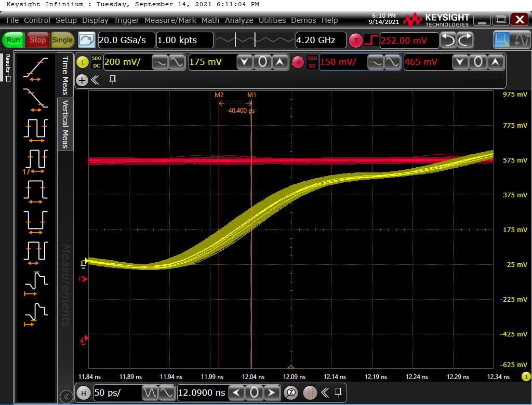
Task: Collapse the channel settings bar chevrons
Action: 95,80
